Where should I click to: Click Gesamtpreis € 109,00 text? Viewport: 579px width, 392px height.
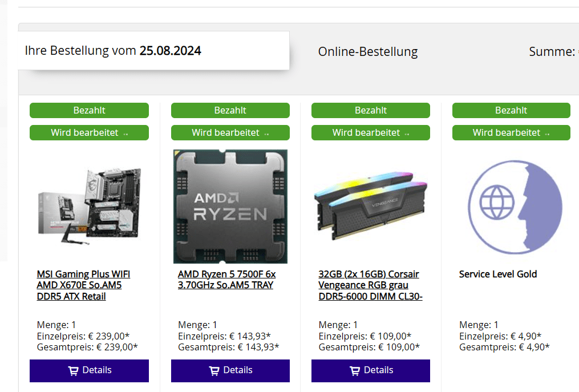369,347
